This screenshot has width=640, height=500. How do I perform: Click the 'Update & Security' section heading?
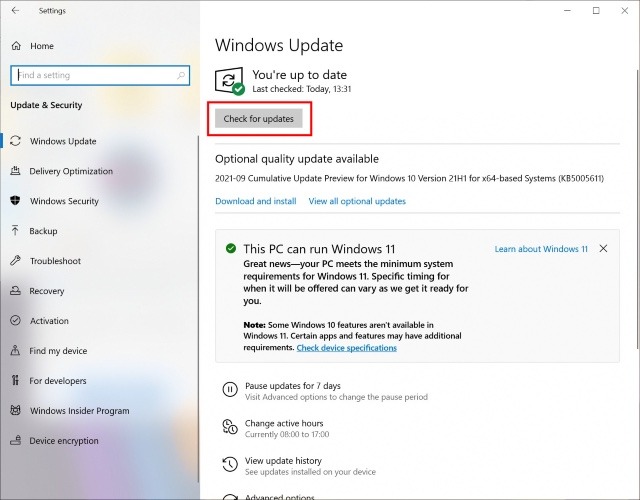tap(46, 105)
